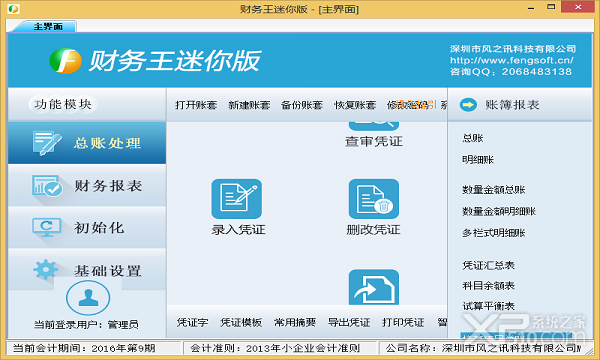600x360 pixels.
Task: Click the 账簿报表 panel header
Action: tap(520, 104)
